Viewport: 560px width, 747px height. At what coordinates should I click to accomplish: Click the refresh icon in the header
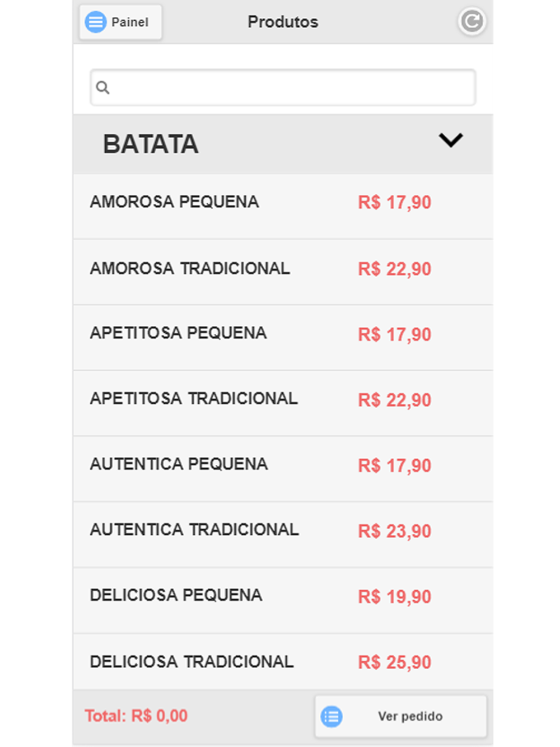(x=472, y=22)
